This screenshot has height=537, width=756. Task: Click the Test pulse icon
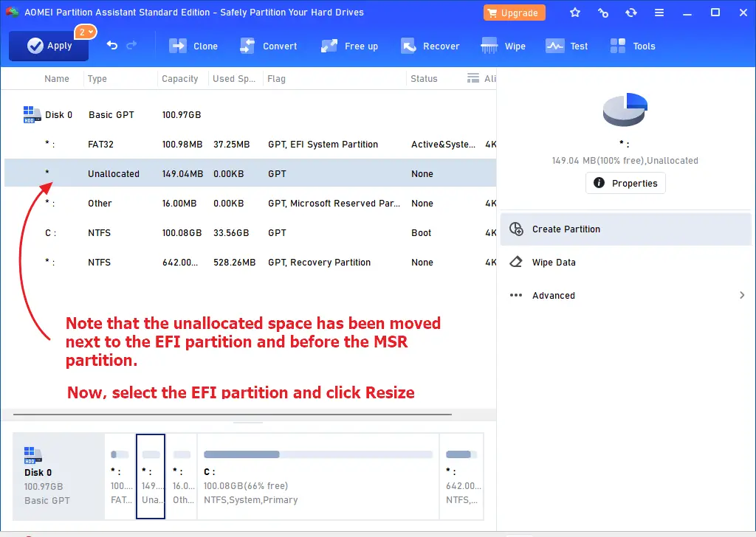pos(554,46)
